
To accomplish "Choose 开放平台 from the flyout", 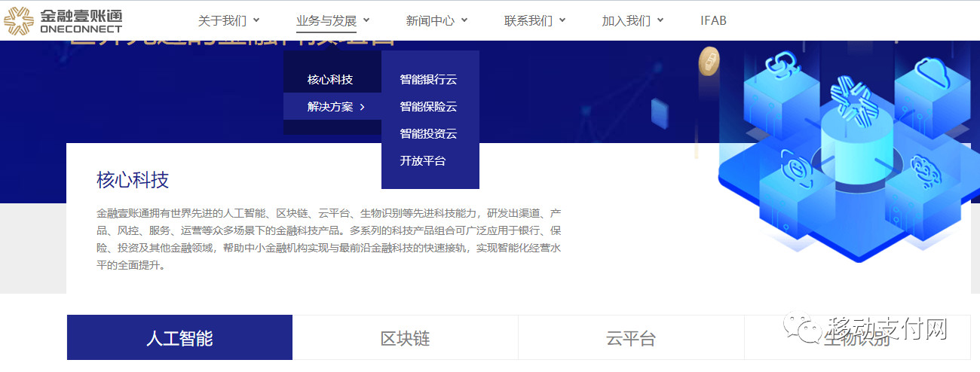I will 422,160.
